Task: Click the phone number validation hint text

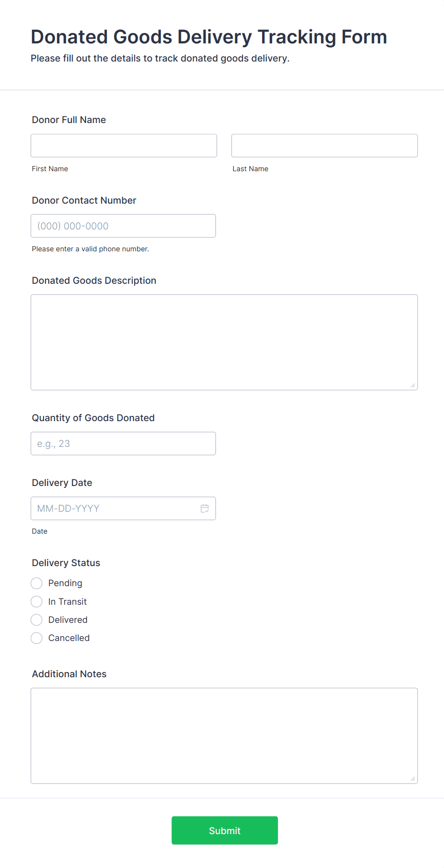Action: 90,248
